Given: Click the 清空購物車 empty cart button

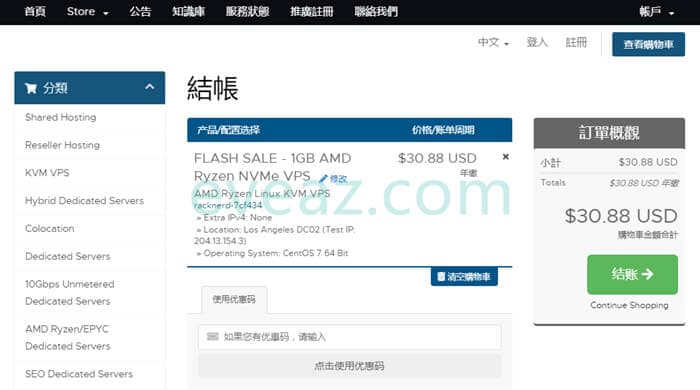Looking at the screenshot, I should pos(464,277).
